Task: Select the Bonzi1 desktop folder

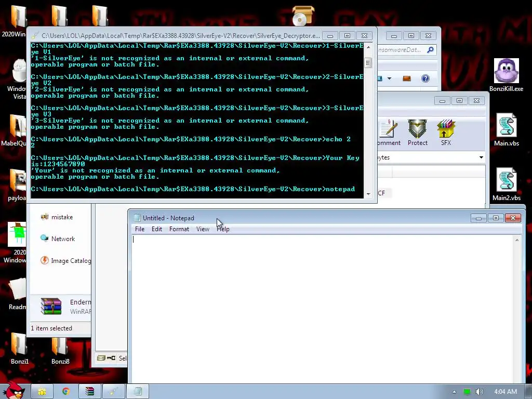Action: click(19, 348)
